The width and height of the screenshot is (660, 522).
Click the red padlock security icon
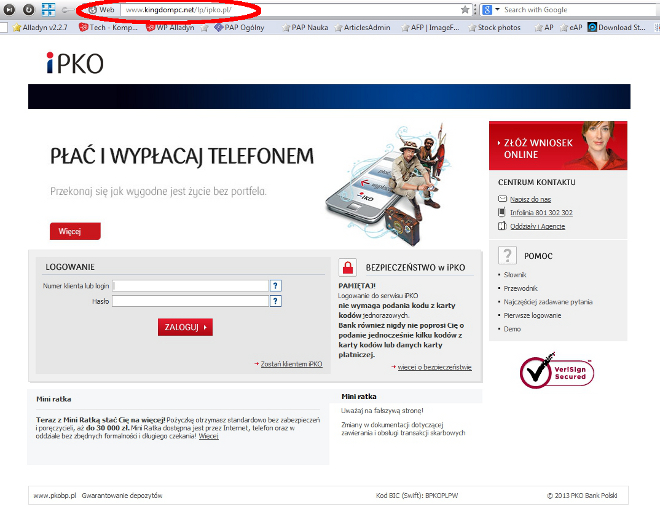coord(348,267)
